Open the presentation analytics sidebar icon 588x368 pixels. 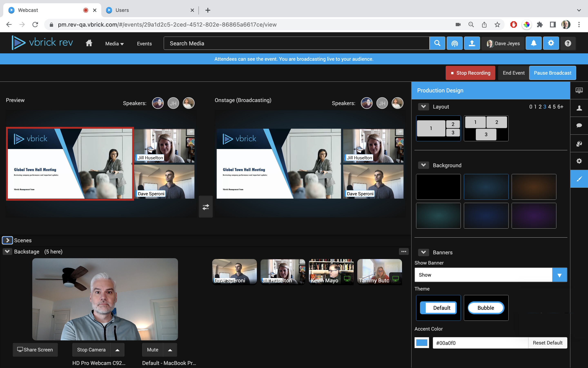579,90
